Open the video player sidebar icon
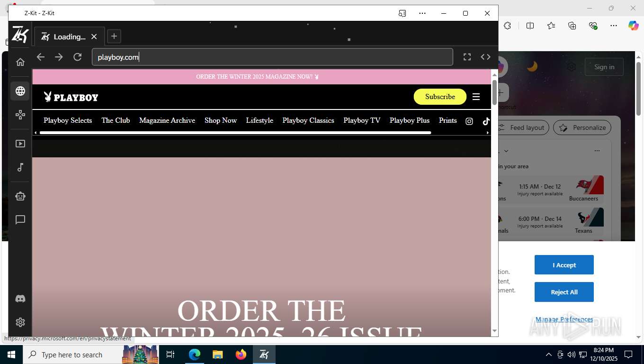 20,144
